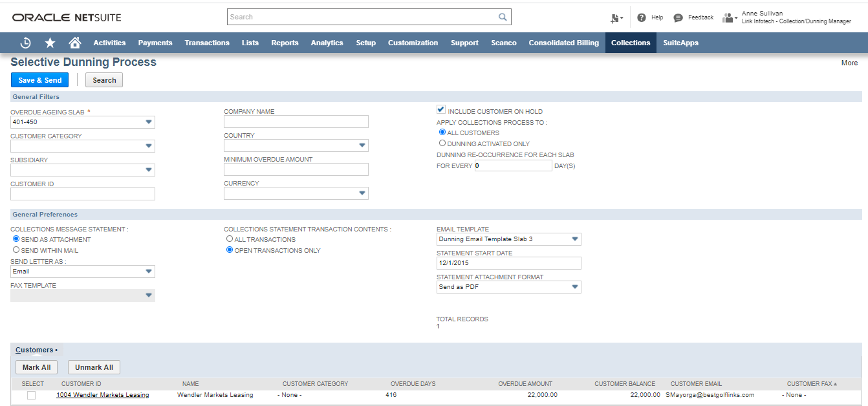The height and width of the screenshot is (406, 868).
Task: Switch to the Customers subtab
Action: (x=36, y=350)
